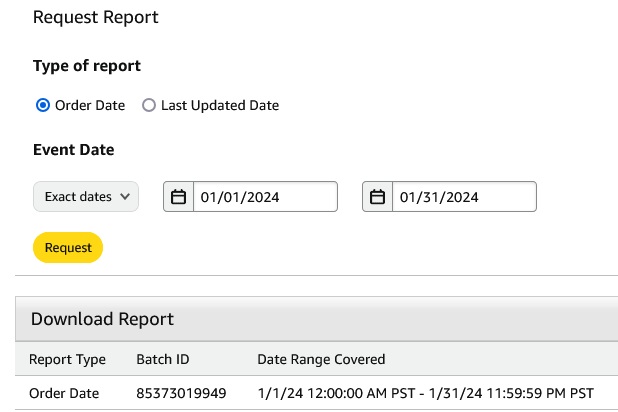The image size is (618, 412).
Task: Open the start date calendar icon
Action: pyautogui.click(x=179, y=197)
